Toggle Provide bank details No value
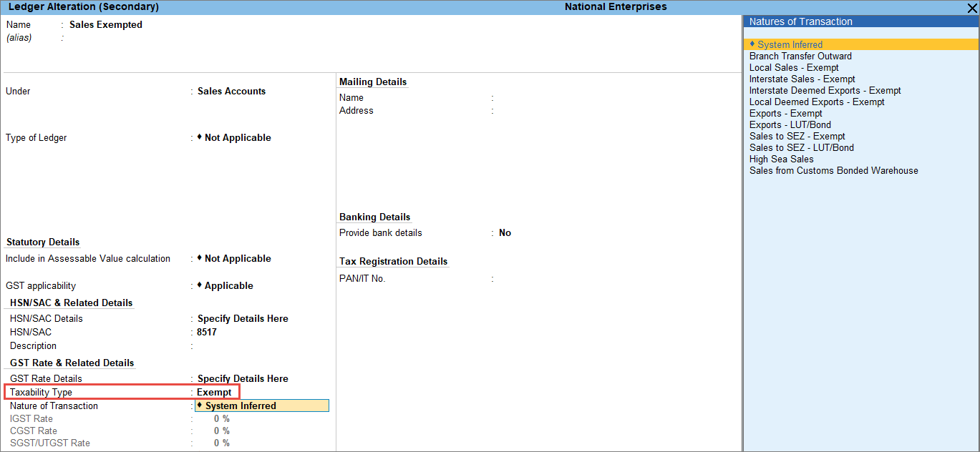The image size is (980, 452). click(x=505, y=232)
